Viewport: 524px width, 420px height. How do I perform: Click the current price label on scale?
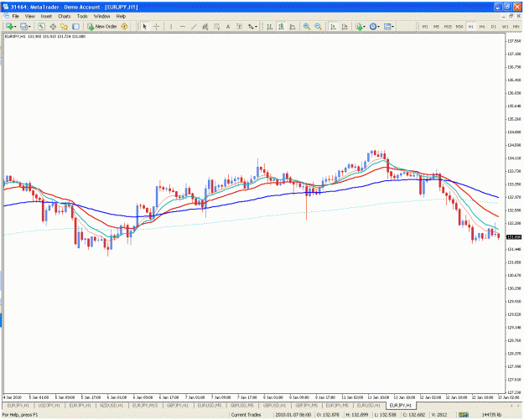click(514, 237)
